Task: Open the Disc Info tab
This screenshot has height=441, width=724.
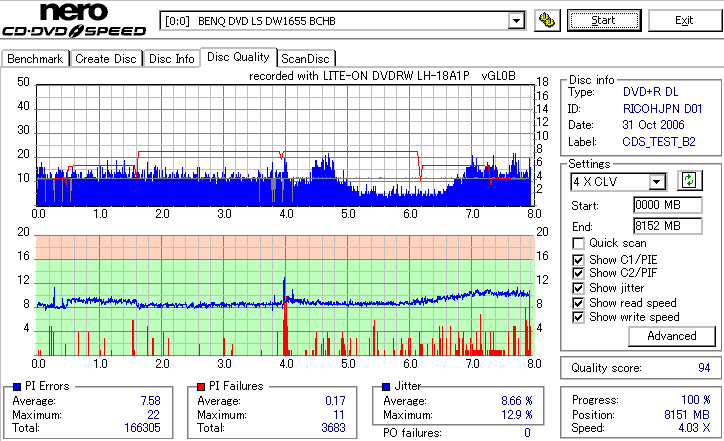Action: click(x=172, y=59)
